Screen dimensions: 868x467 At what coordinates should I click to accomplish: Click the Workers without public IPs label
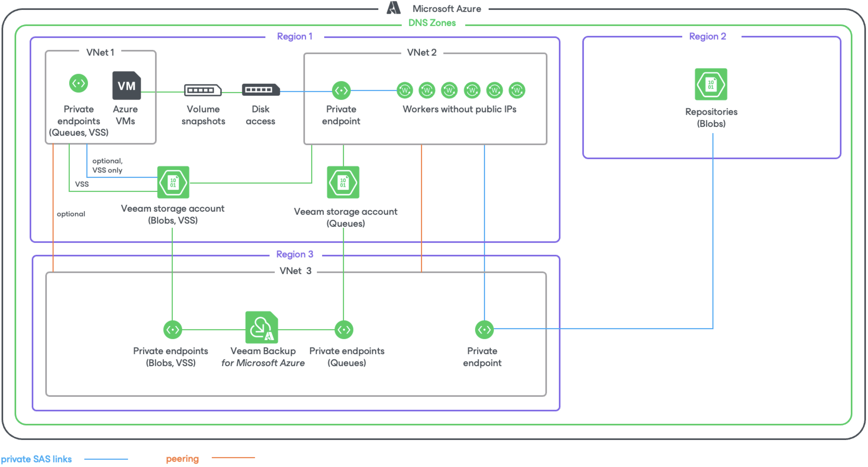(x=459, y=109)
